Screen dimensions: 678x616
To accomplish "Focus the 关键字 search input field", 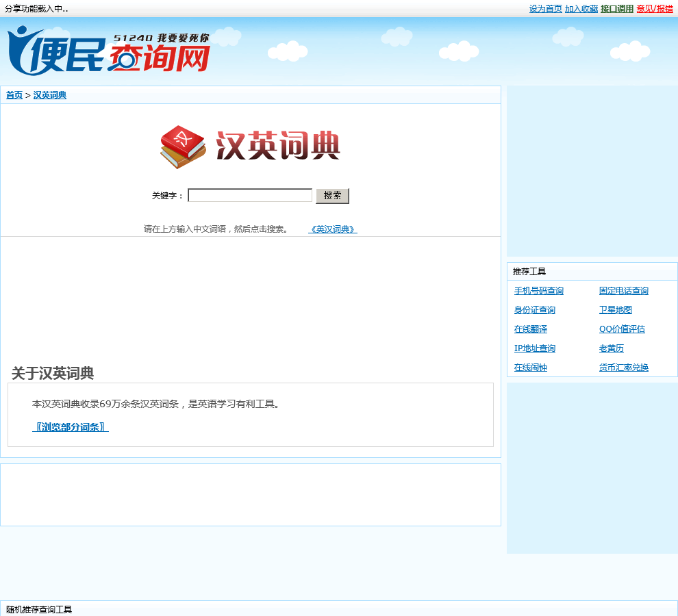I will 250,195.
